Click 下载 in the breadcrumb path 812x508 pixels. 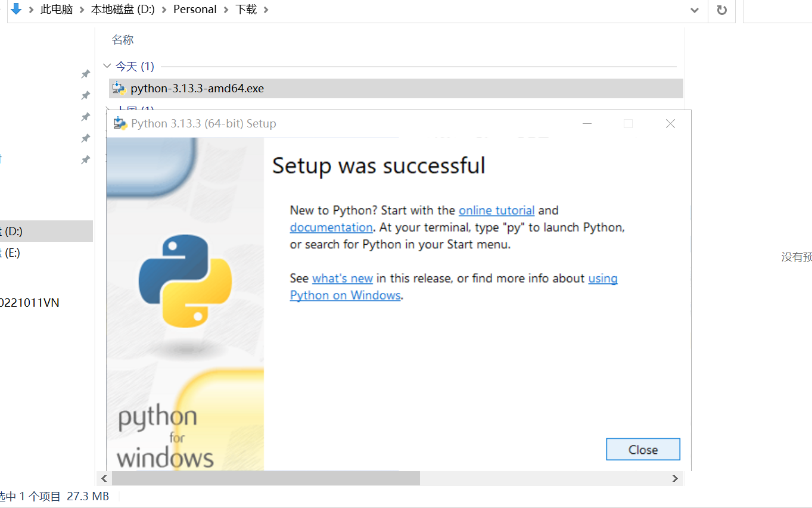point(246,10)
